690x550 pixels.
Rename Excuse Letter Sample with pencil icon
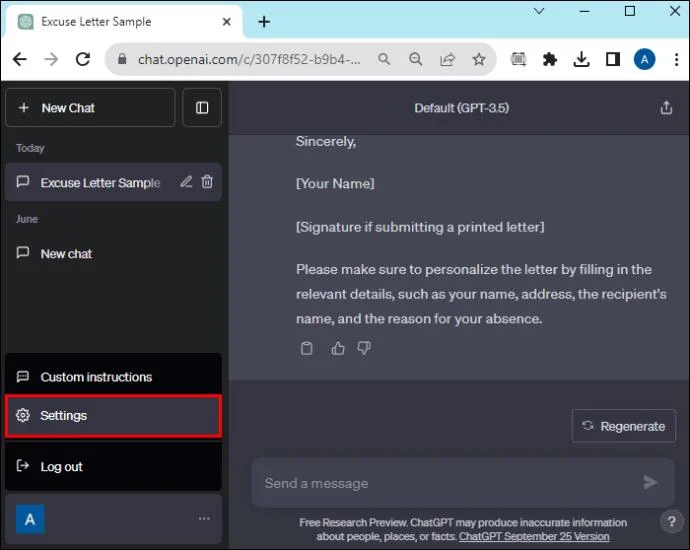coord(186,182)
